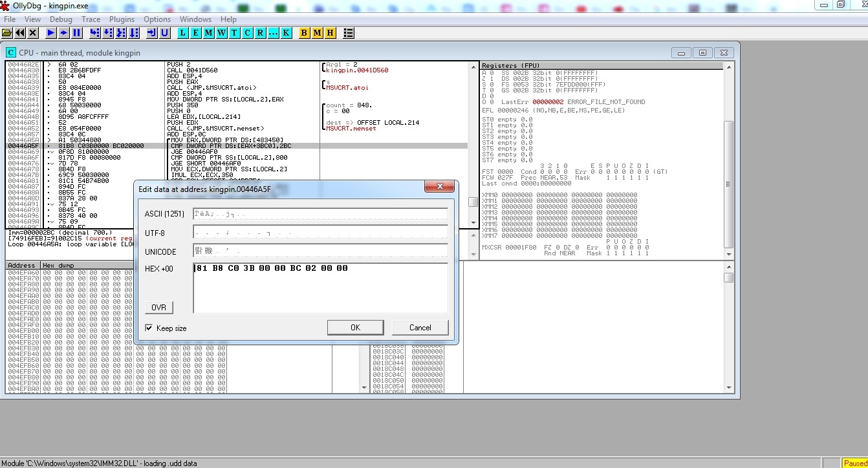Open the Trace menu
Image resolution: width=868 pixels, height=468 pixels.
pos(91,19)
